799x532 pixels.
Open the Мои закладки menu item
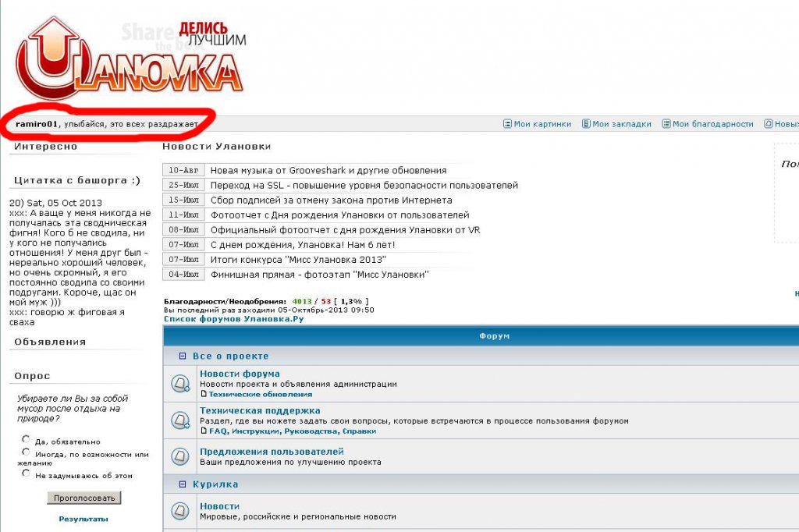[621, 124]
